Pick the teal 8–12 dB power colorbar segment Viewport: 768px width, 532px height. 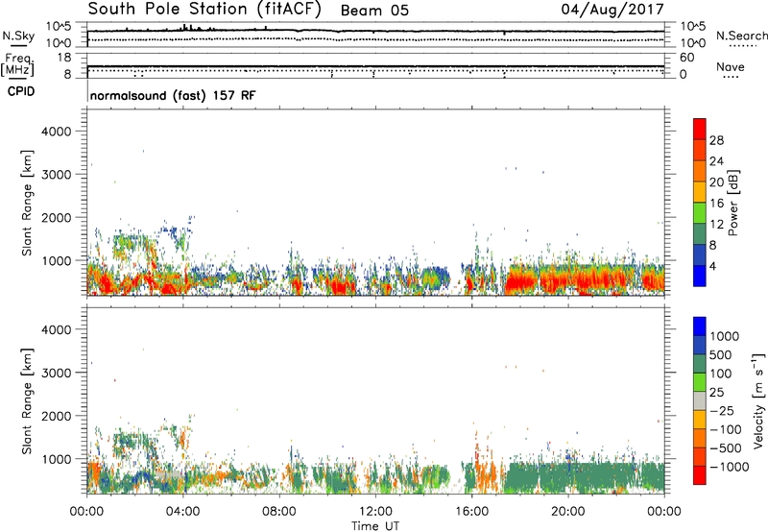[700, 234]
